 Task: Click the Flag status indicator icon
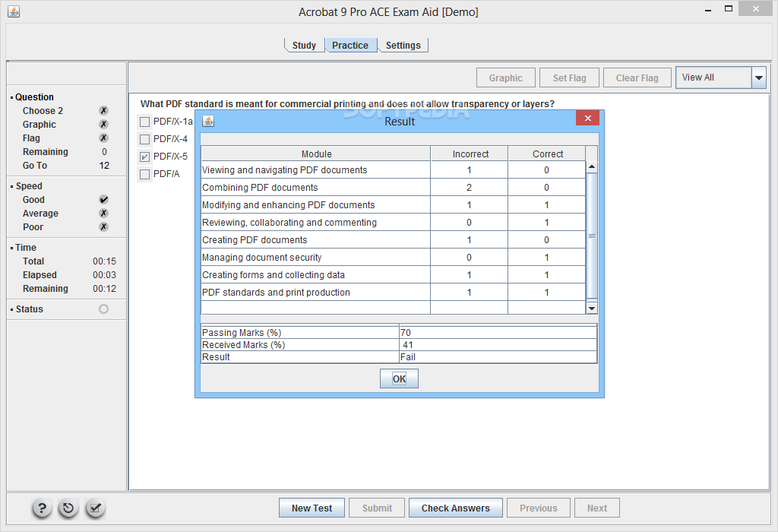pyautogui.click(x=103, y=138)
